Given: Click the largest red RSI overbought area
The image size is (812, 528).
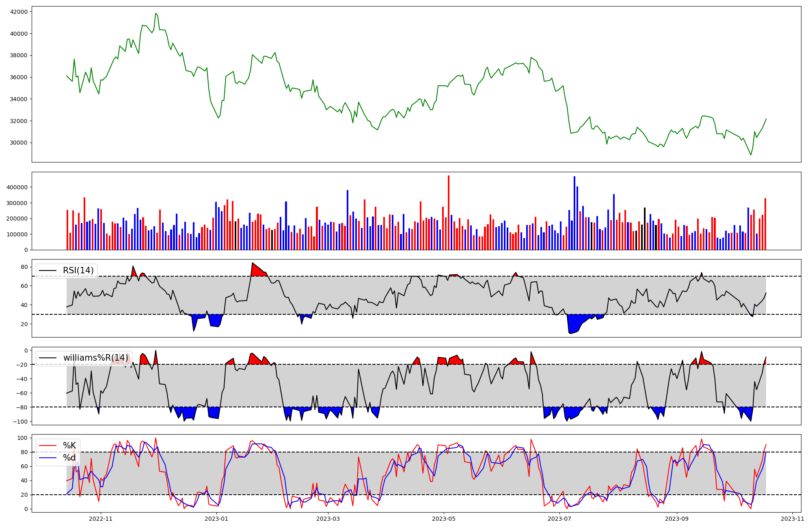Looking at the screenshot, I should pyautogui.click(x=257, y=271).
